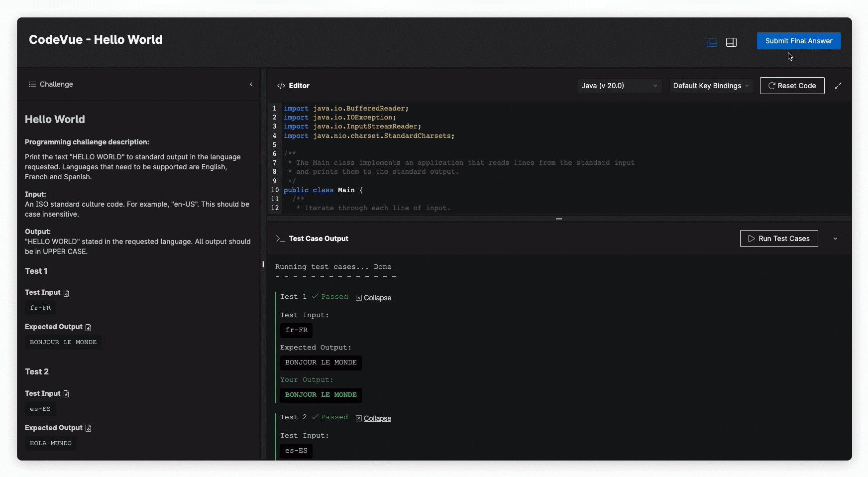868x477 pixels.
Task: Click the fr-FR test input in output panel
Action: 296,330
